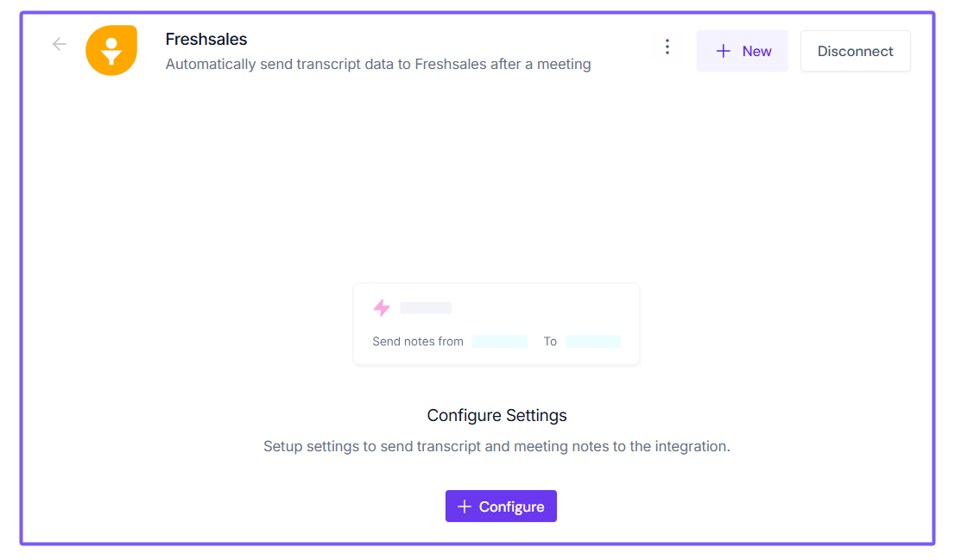The height and width of the screenshot is (560, 961).
Task: Click the 'To' label in preview card
Action: tap(550, 342)
